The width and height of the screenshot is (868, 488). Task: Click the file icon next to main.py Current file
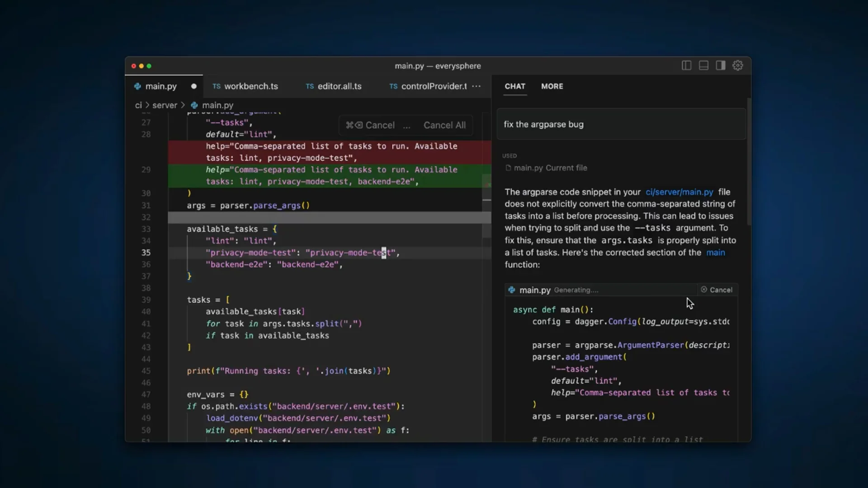pyautogui.click(x=508, y=168)
